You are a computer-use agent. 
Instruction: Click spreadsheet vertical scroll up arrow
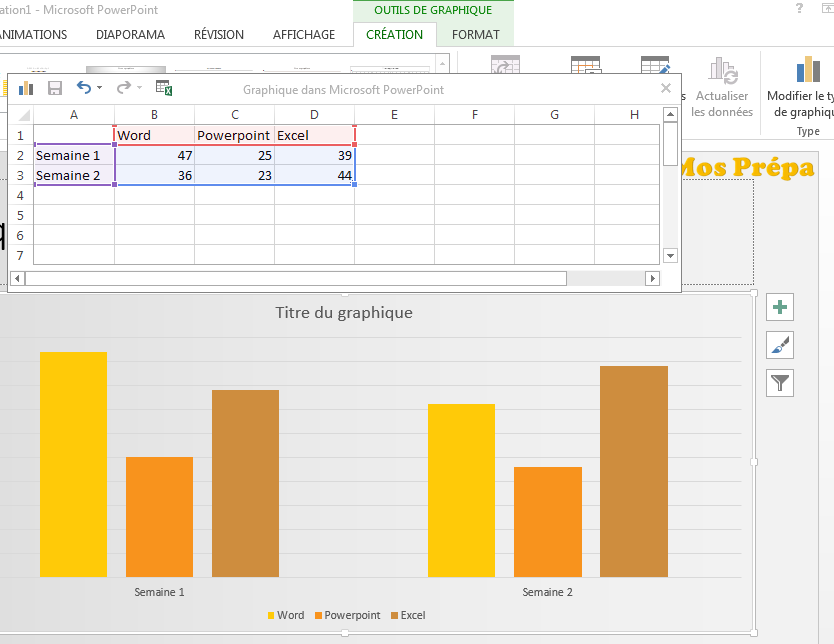point(671,114)
